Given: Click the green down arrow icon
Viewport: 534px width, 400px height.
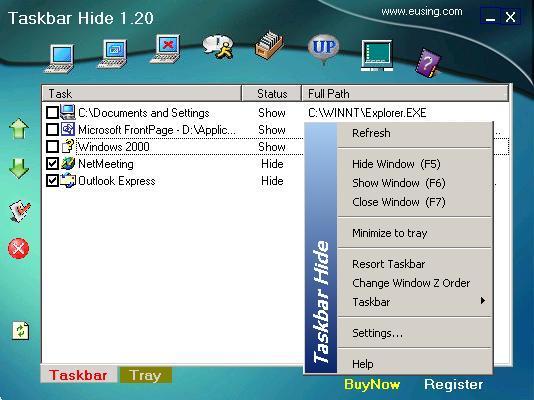Looking at the screenshot, I should point(19,169).
